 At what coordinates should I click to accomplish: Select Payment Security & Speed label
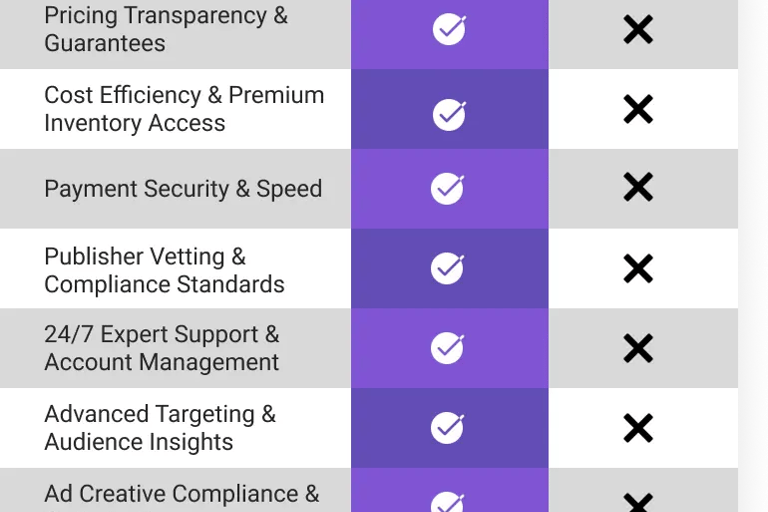point(183,189)
